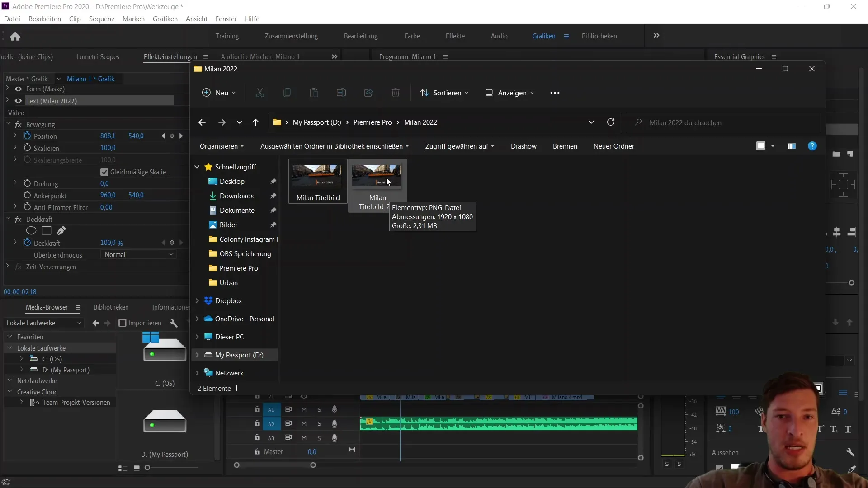868x488 pixels.
Task: Click the Brennen button
Action: point(565,146)
